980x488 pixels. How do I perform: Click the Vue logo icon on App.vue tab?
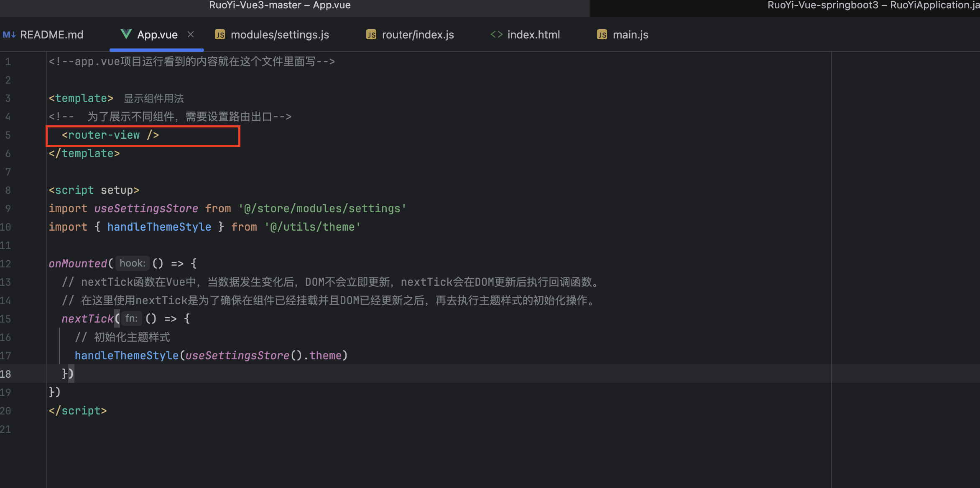126,34
